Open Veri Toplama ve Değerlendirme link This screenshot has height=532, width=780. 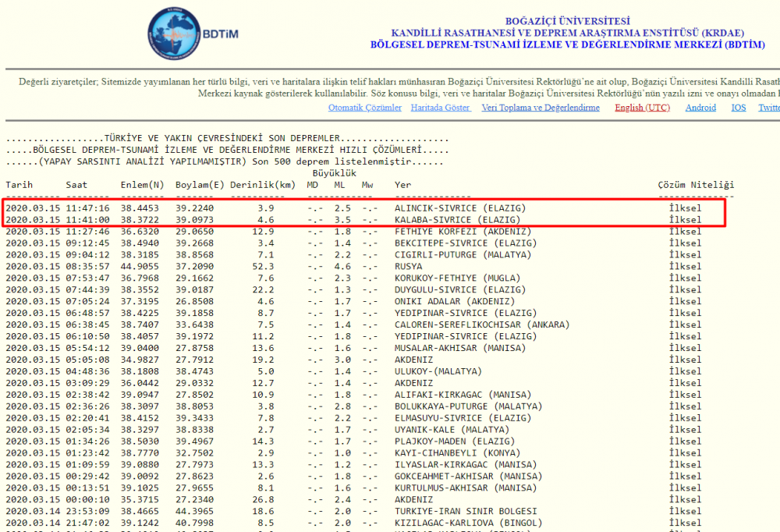coord(540,108)
